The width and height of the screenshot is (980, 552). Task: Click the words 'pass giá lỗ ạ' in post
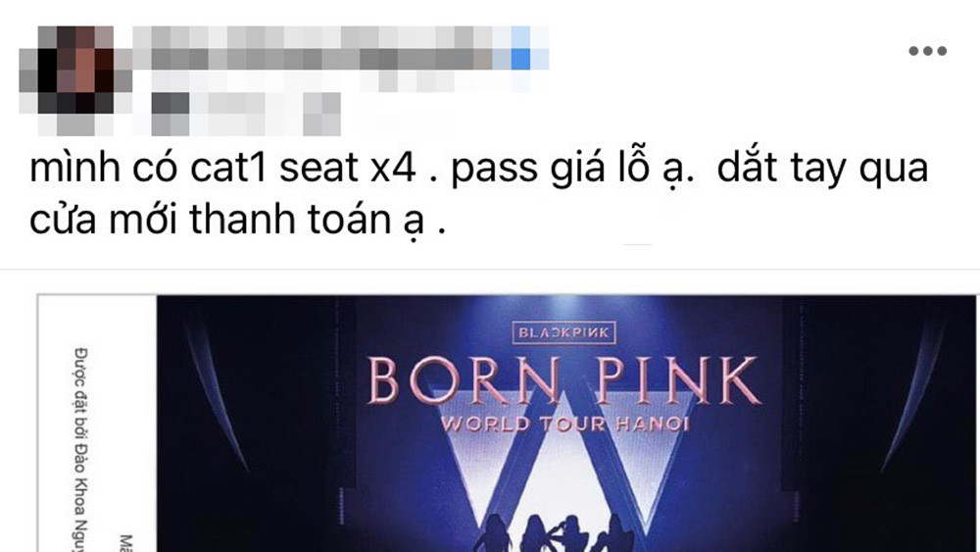click(572, 169)
